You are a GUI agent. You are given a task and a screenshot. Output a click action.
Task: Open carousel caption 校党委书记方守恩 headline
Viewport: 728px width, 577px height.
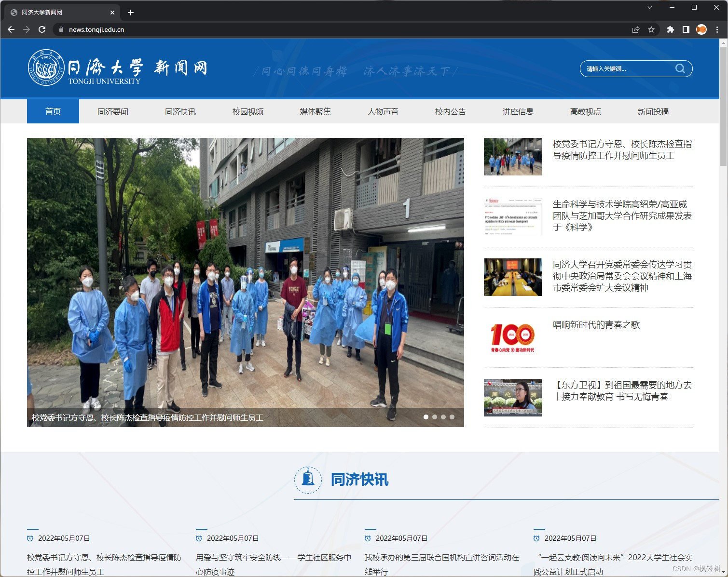pos(148,417)
